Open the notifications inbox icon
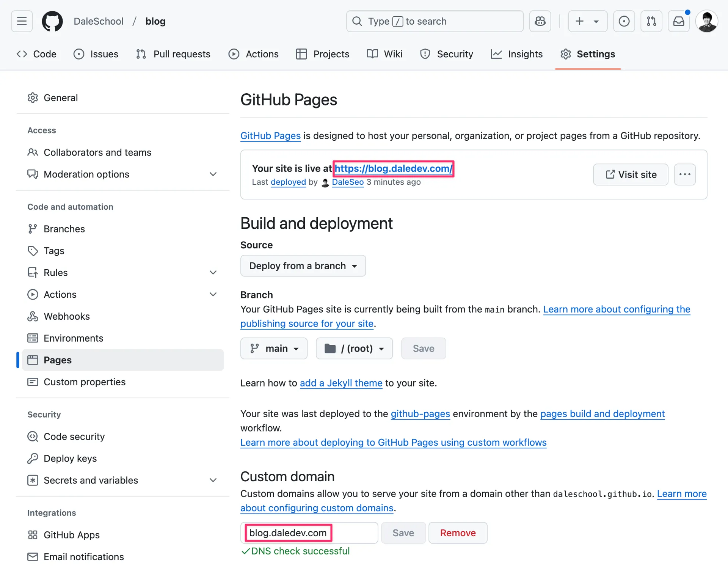The height and width of the screenshot is (567, 728). pyautogui.click(x=679, y=21)
